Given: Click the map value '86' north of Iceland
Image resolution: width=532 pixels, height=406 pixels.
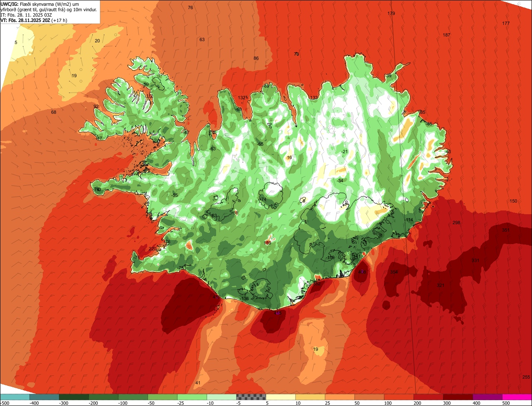Looking at the screenshot, I should point(256,58).
